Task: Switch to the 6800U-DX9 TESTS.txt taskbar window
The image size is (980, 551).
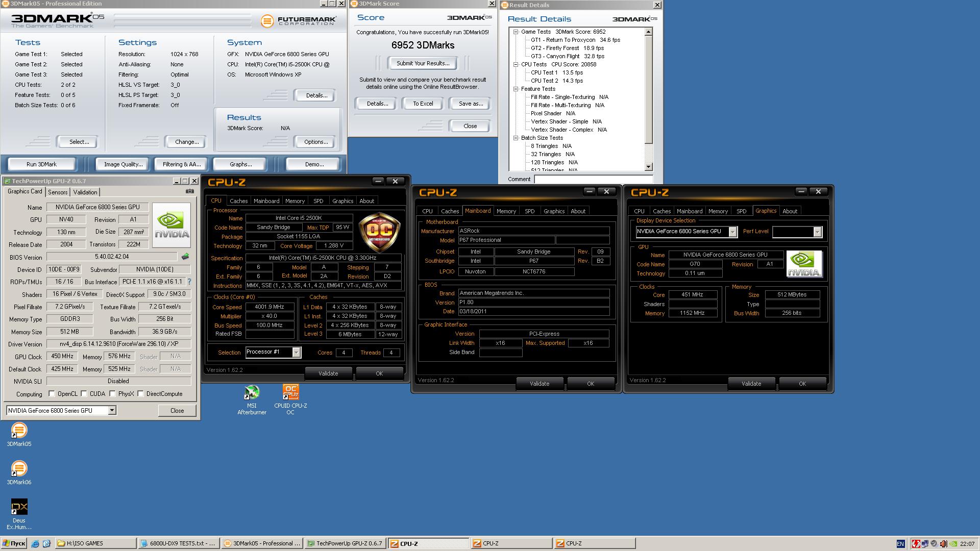Action: [179, 544]
